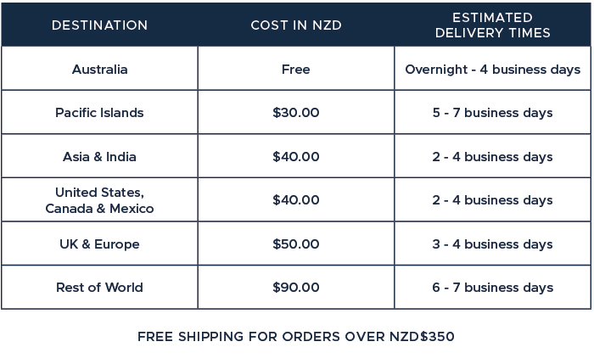Click the 6 - 7 business days cell
This screenshot has width=594, height=364.
click(x=492, y=288)
